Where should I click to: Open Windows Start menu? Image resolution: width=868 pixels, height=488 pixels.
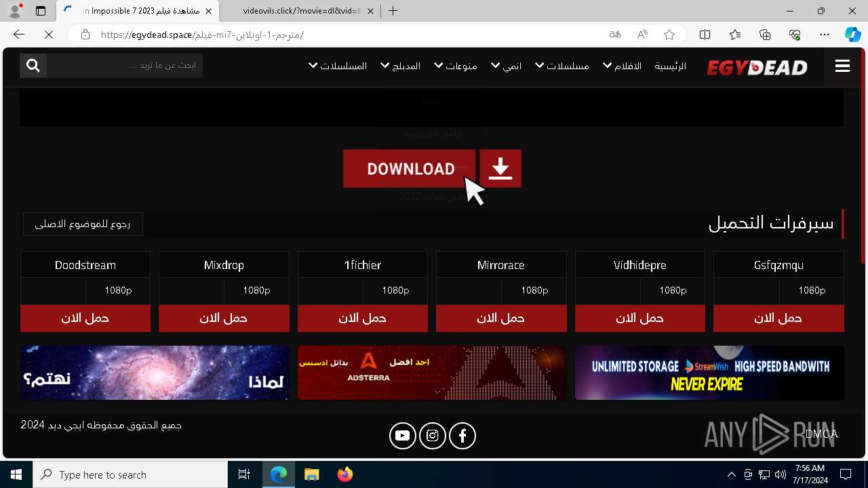tap(16, 474)
